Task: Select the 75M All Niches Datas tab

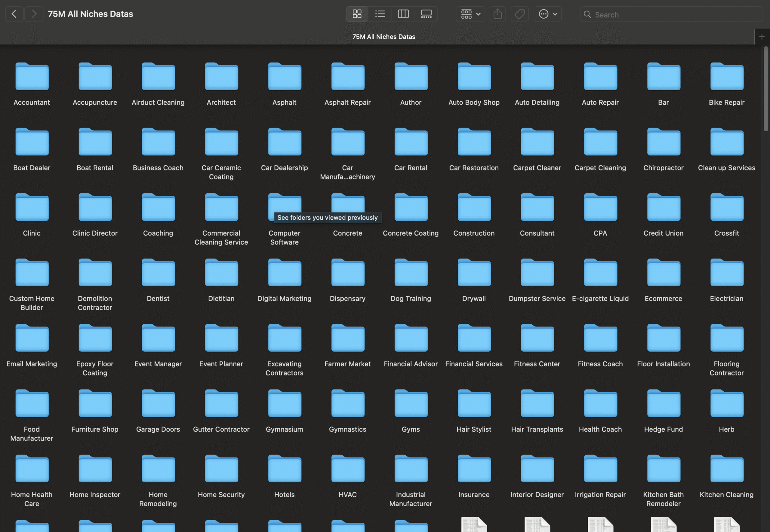Action: 384,37
